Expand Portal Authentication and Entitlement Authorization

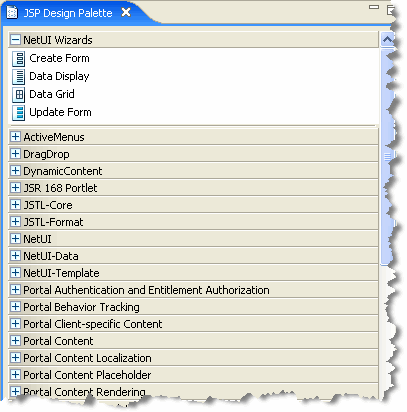[15, 290]
